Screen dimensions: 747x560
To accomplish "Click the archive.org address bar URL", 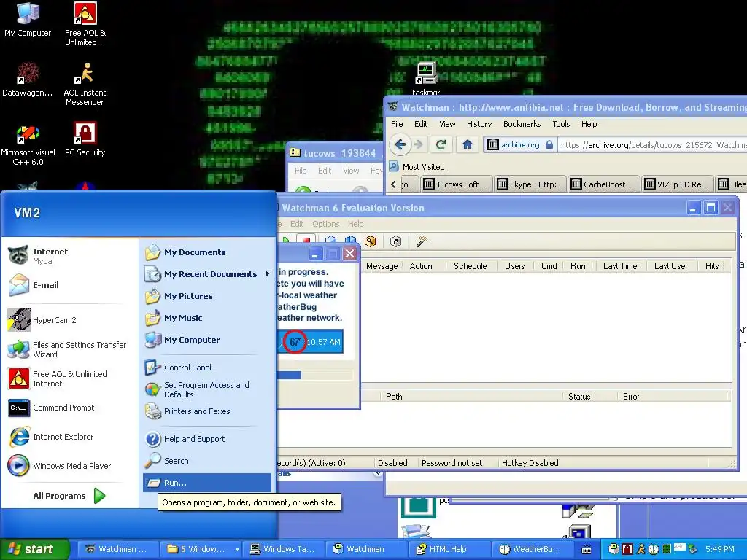I will point(653,145).
